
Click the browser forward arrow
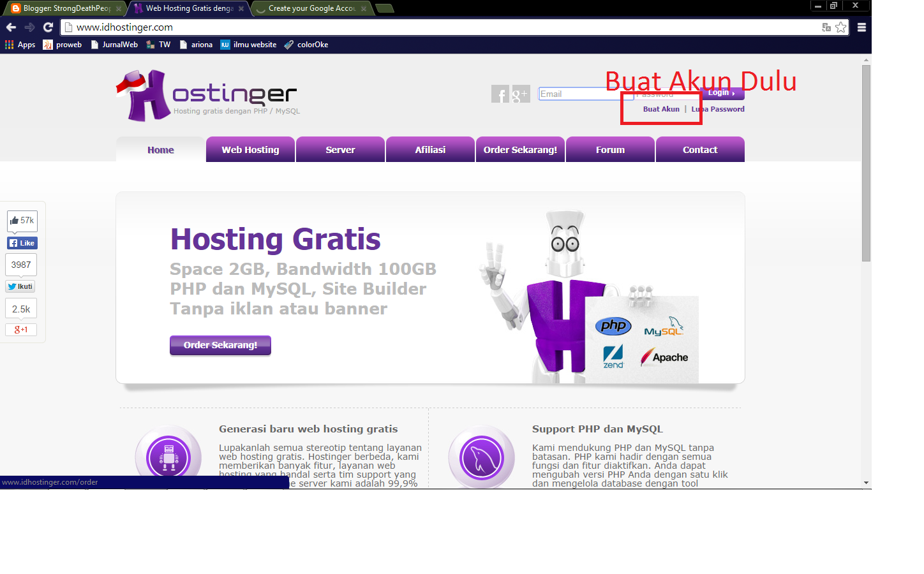29,27
